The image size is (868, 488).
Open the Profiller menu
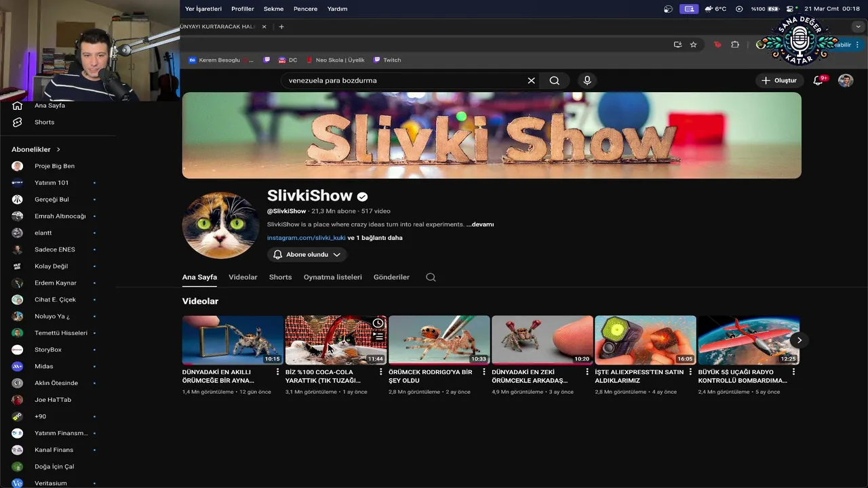pos(243,9)
